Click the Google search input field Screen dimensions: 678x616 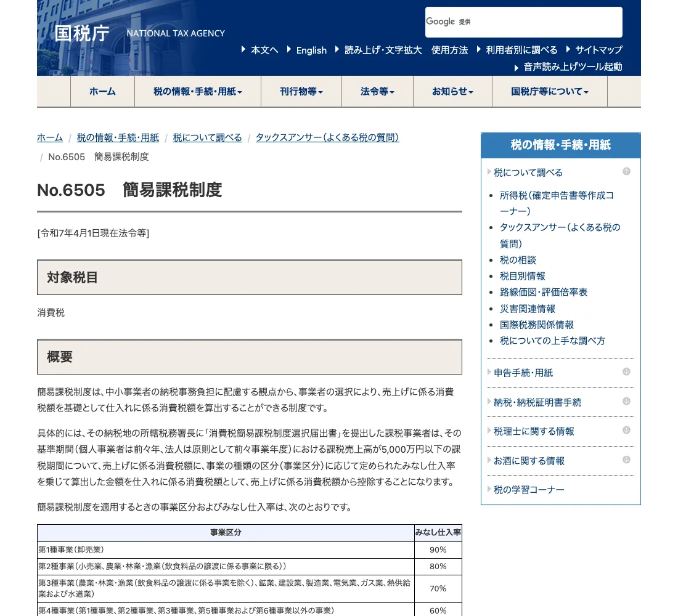click(524, 22)
